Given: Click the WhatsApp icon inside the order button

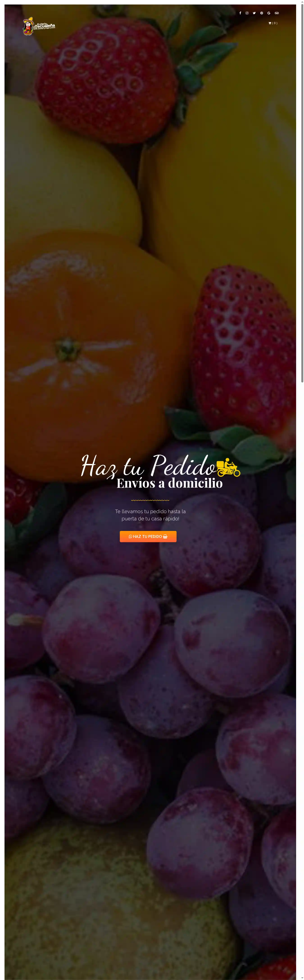Looking at the screenshot, I should tap(130, 536).
